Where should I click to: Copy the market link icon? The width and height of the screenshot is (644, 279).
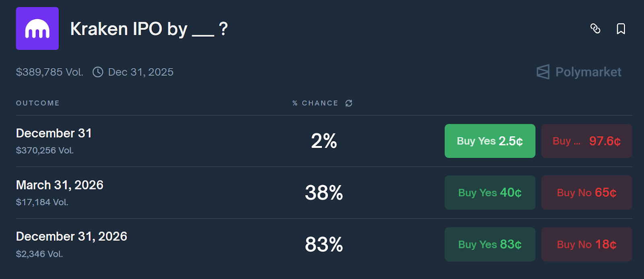(595, 29)
